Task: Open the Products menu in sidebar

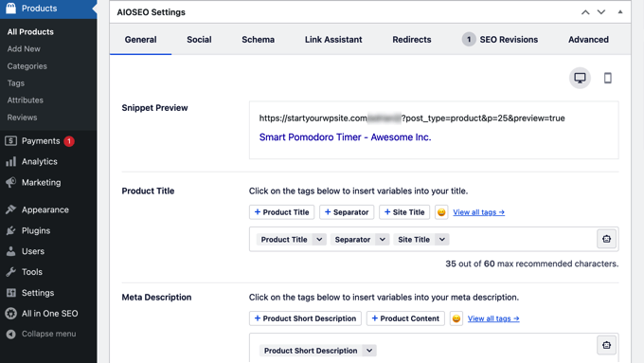Action: (x=48, y=9)
